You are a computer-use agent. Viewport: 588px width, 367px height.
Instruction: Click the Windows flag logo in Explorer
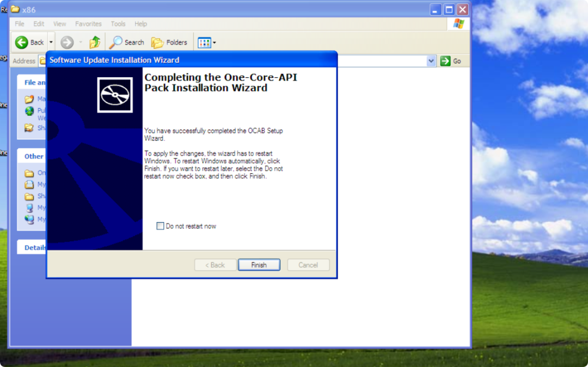point(458,24)
